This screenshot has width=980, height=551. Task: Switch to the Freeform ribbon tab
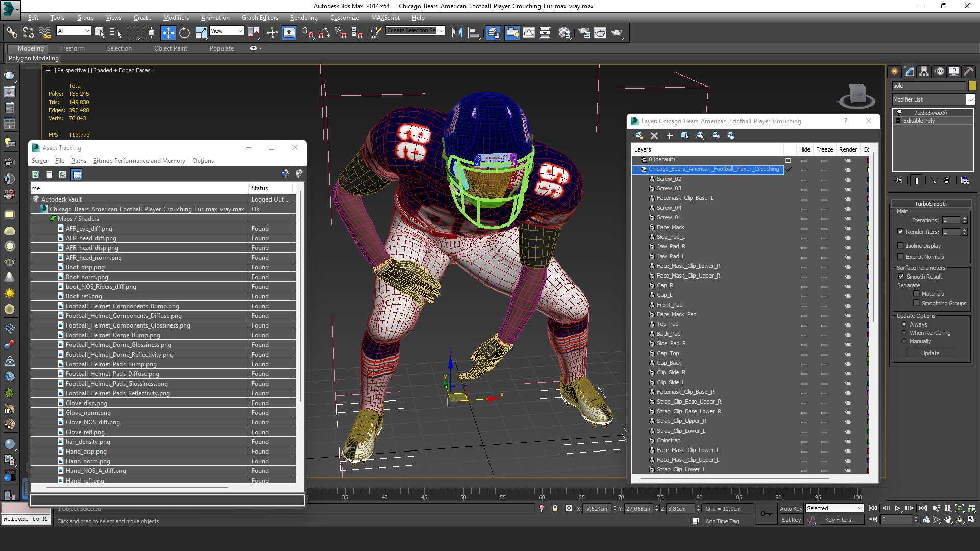[72, 48]
